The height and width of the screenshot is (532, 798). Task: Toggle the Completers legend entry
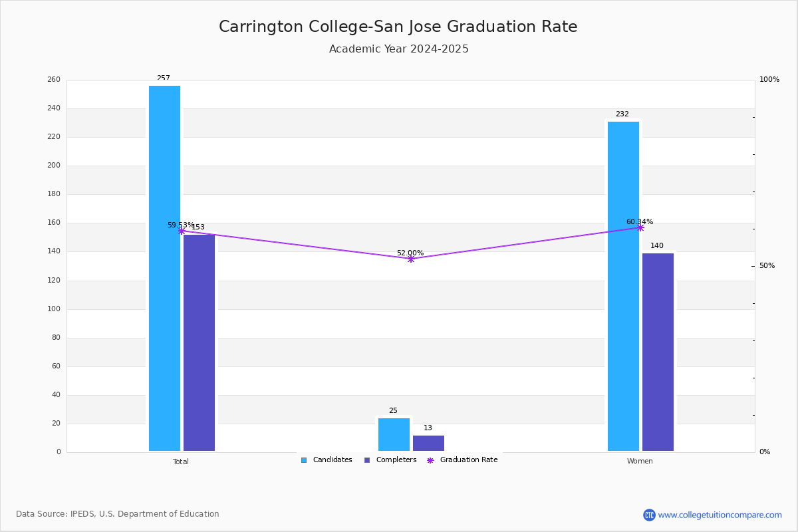click(x=390, y=460)
